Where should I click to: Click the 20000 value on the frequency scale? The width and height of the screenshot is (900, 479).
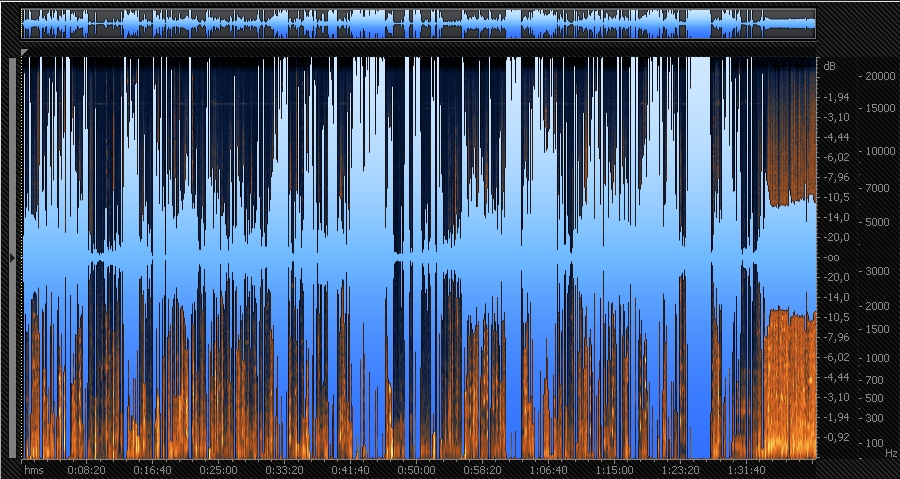coord(879,76)
